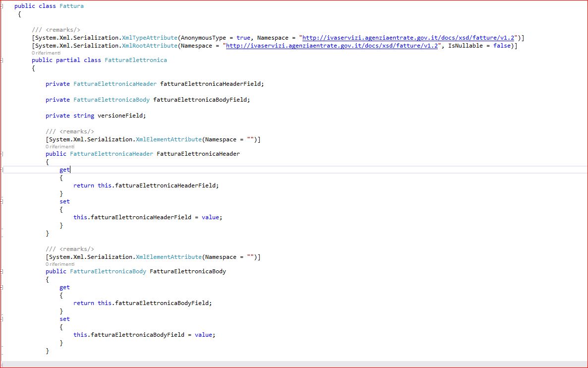The width and height of the screenshot is (588, 368).
Task: Collapse the get accessor of FatturaElettronicaBody
Action: pyautogui.click(x=1, y=287)
